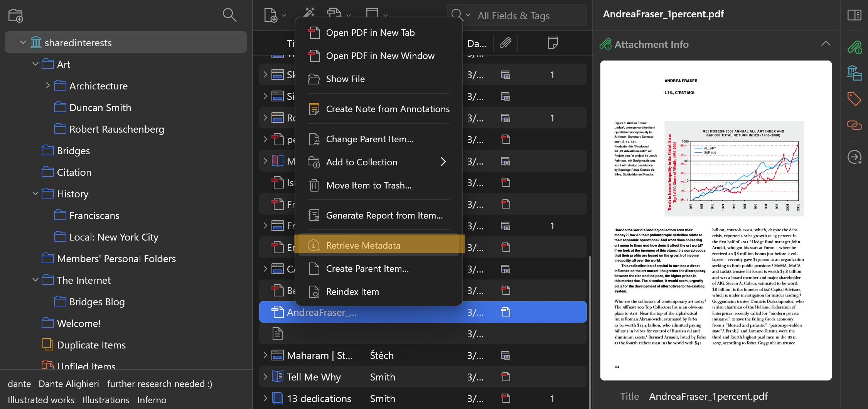Click the Locate arrow icon in sidebar
The width and height of the screenshot is (868, 409).
tap(854, 157)
